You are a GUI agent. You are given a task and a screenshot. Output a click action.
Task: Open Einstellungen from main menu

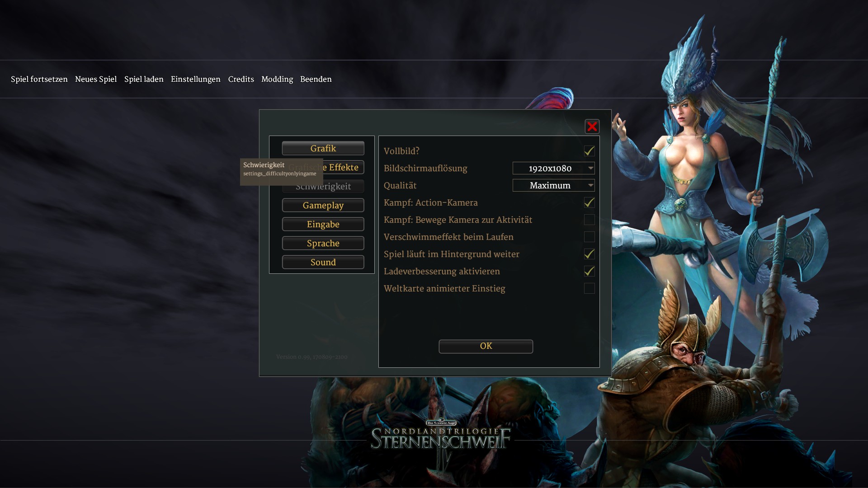(x=196, y=79)
